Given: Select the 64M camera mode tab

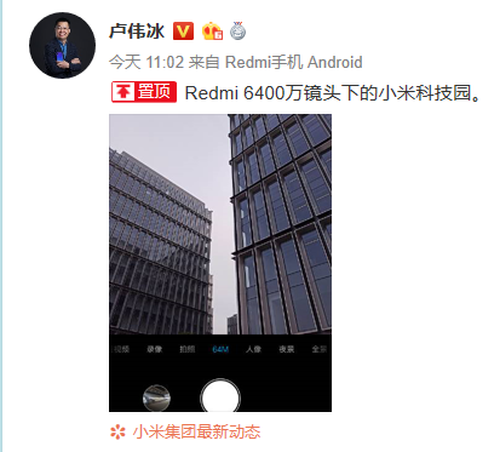Looking at the screenshot, I should pos(220,349).
